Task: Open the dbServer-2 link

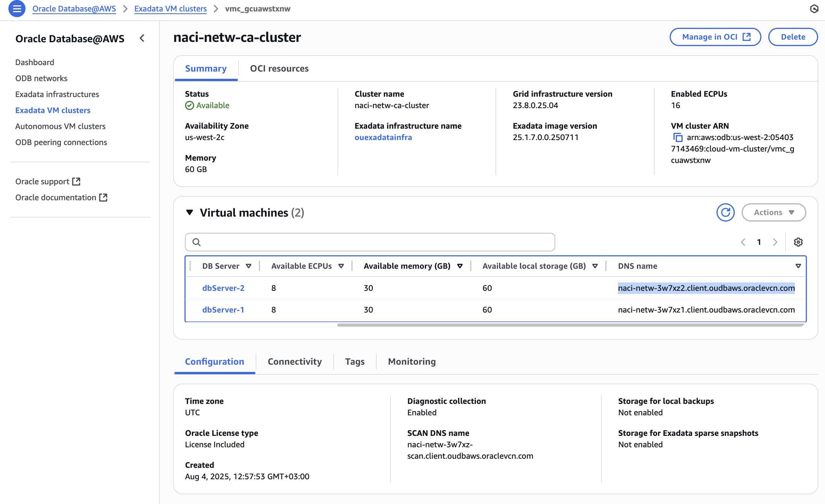Action: [x=223, y=288]
